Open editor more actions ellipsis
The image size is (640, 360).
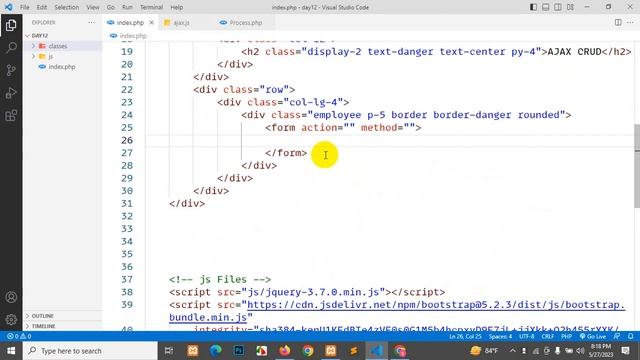pos(630,22)
